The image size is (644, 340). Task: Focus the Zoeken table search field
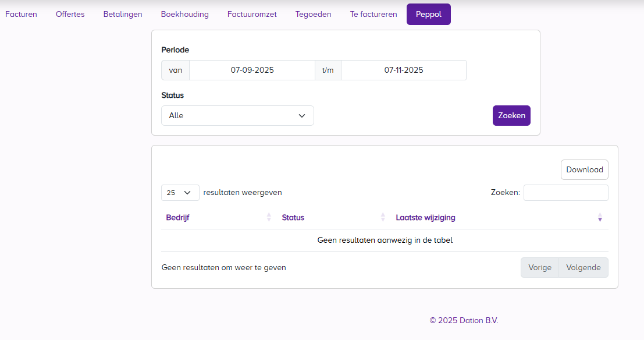pos(566,193)
